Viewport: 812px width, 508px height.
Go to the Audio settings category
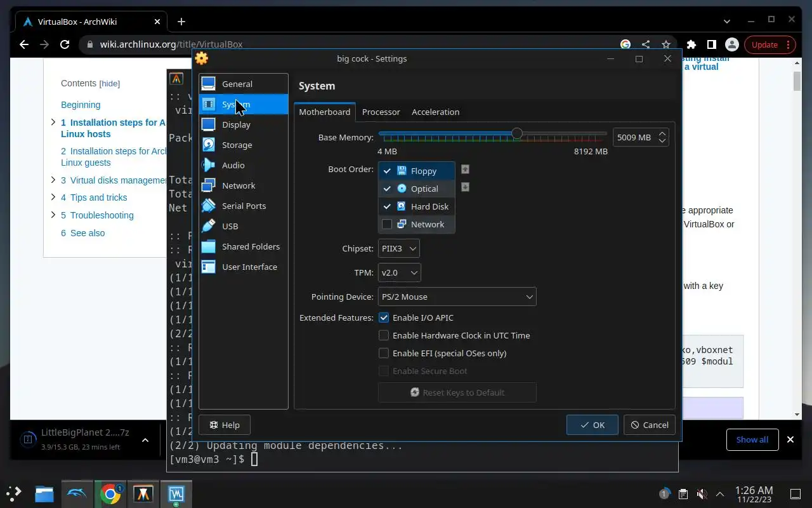tap(244, 165)
